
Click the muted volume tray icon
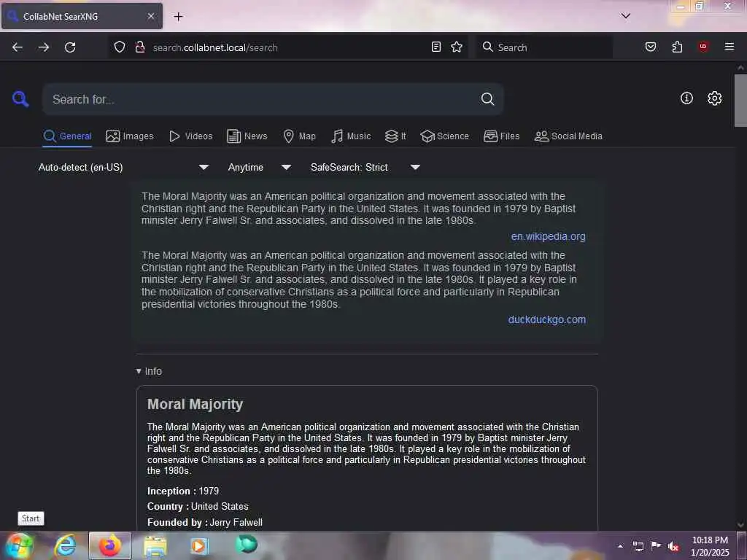pyautogui.click(x=673, y=546)
